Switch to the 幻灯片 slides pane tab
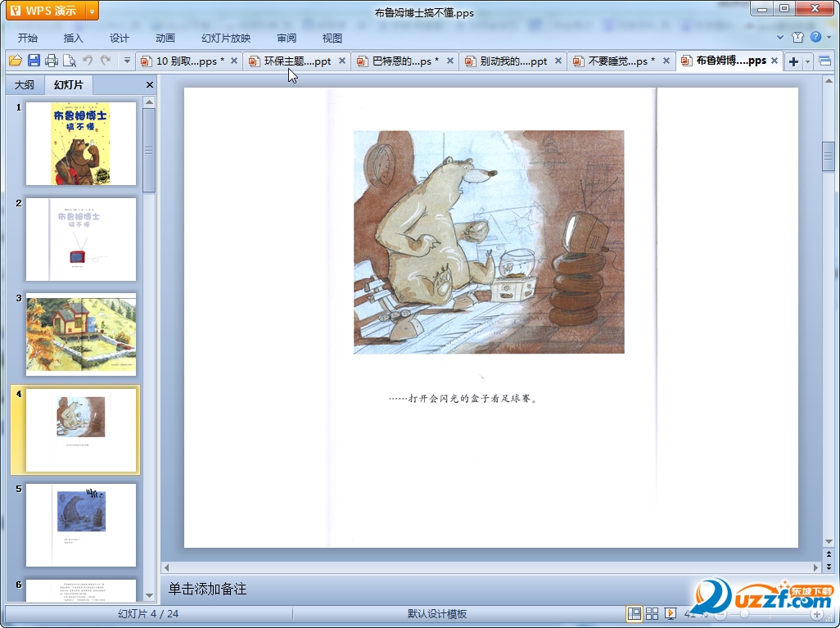 coord(69,84)
